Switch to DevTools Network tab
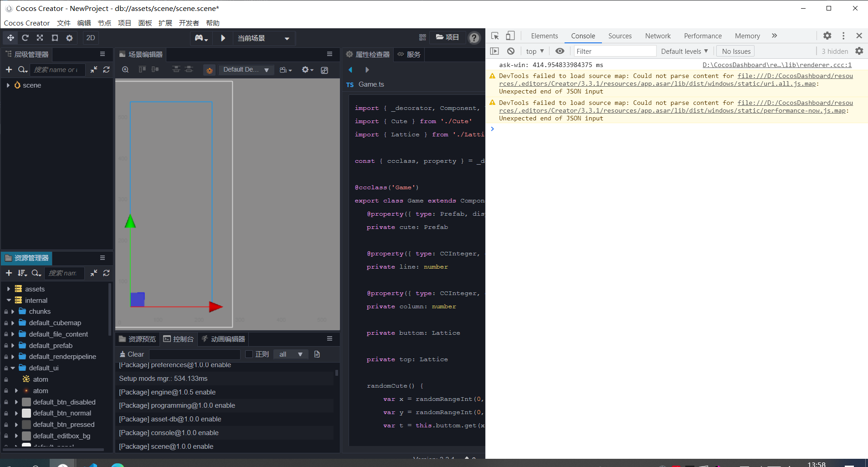Screen dimensions: 868x467 [658, 36]
